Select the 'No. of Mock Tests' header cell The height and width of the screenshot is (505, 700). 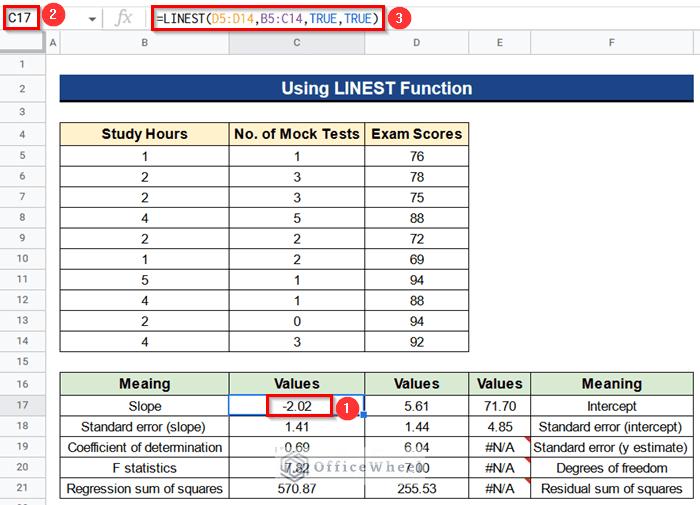(297, 134)
